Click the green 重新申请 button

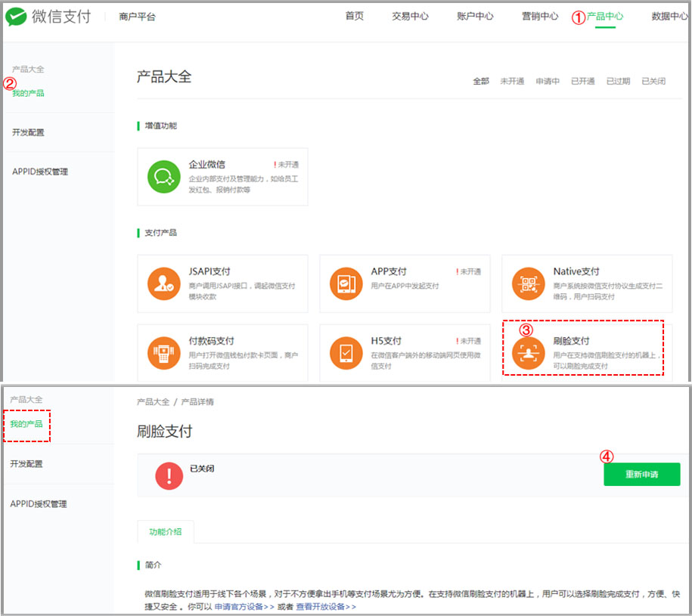point(642,474)
